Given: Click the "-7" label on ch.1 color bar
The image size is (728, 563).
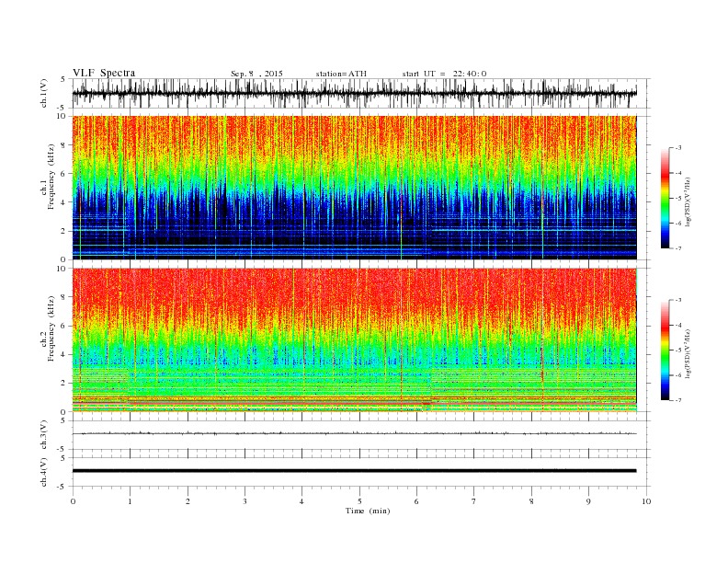Looking at the screenshot, I should pyautogui.click(x=678, y=248).
